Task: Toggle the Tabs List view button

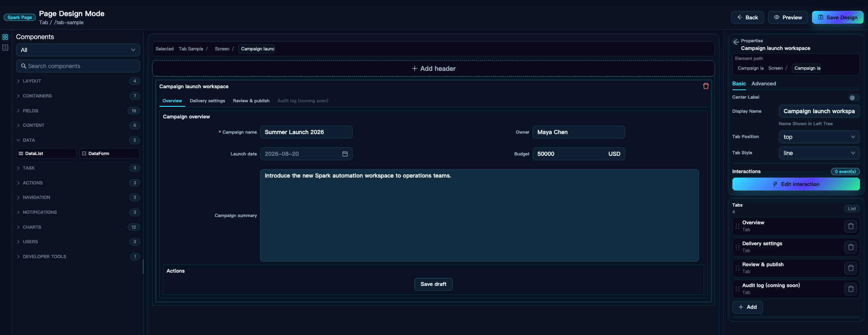Action: pos(852,209)
